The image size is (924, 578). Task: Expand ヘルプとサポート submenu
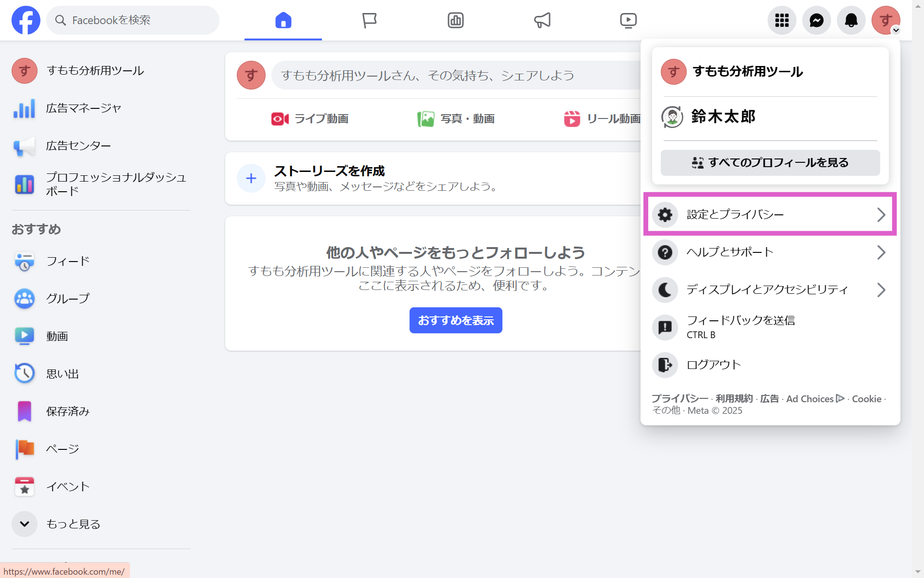pyautogui.click(x=769, y=252)
